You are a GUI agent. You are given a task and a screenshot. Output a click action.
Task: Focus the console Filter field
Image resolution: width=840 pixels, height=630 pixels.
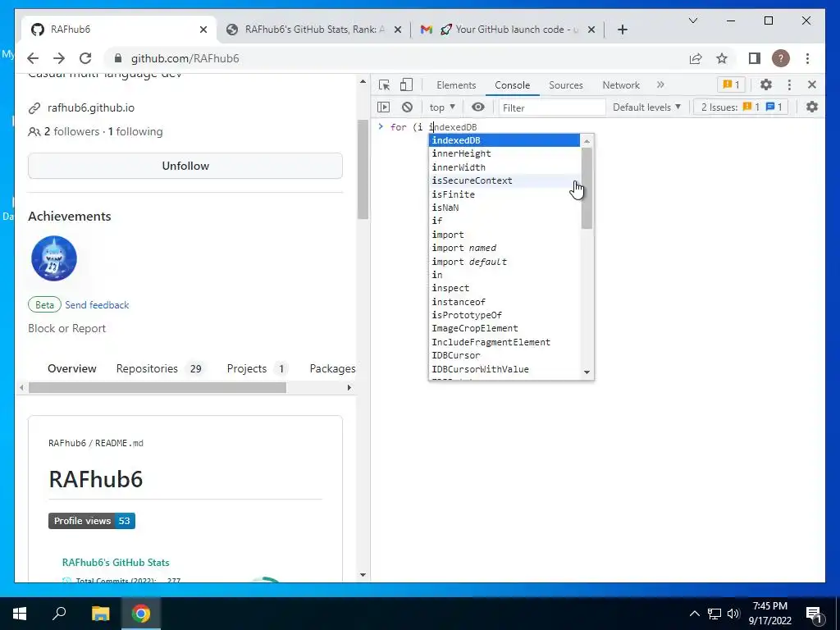coord(552,107)
